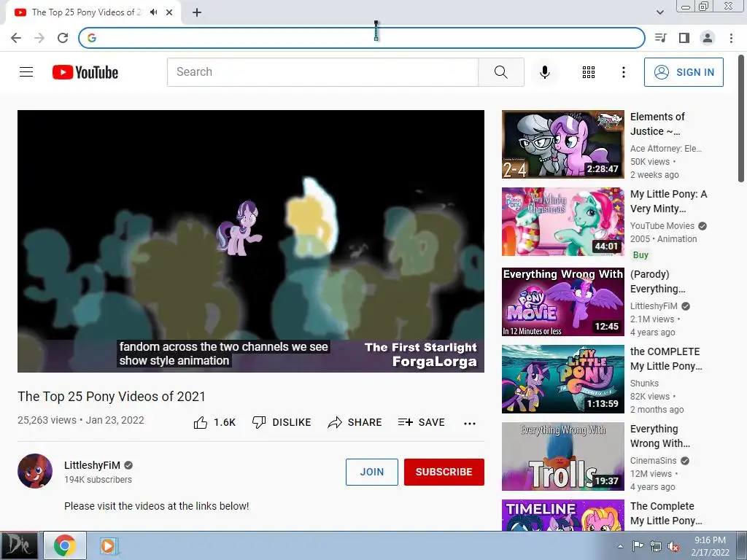
Task: Open Elements of Justice video thumbnail
Action: [562, 144]
